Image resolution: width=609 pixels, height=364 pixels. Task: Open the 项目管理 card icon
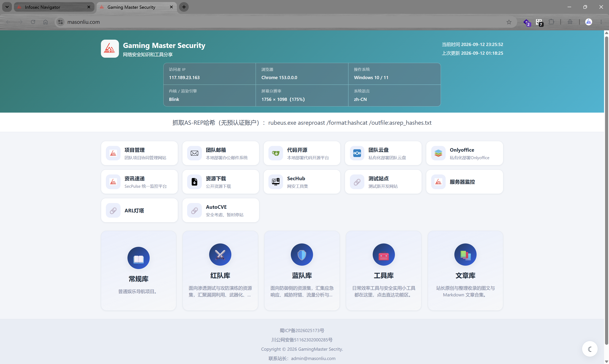click(x=113, y=153)
